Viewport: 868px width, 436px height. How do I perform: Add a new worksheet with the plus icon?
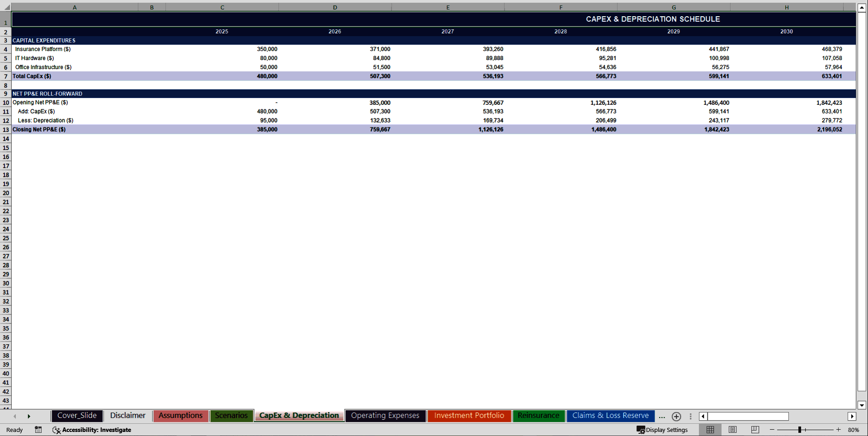(676, 417)
